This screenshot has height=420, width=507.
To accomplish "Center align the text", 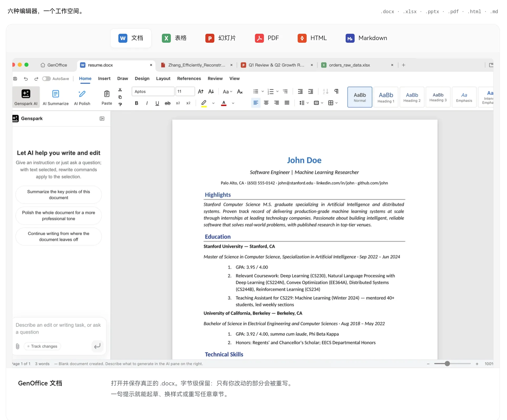I will point(266,103).
